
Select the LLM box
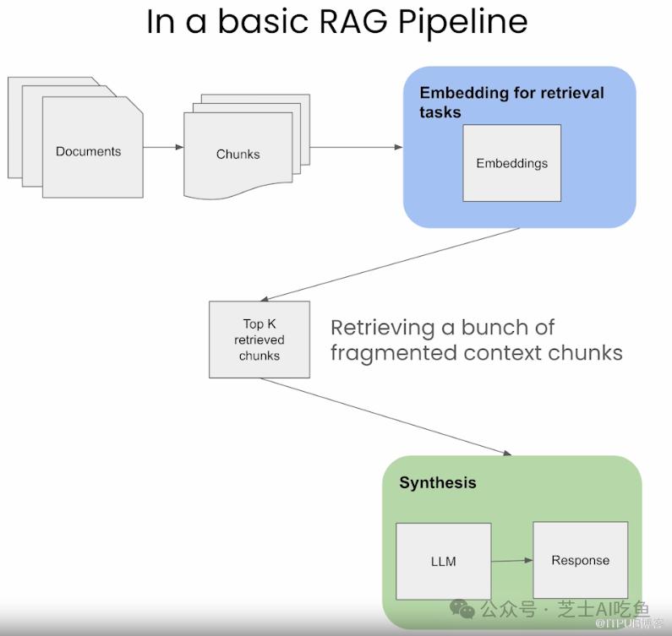point(444,562)
